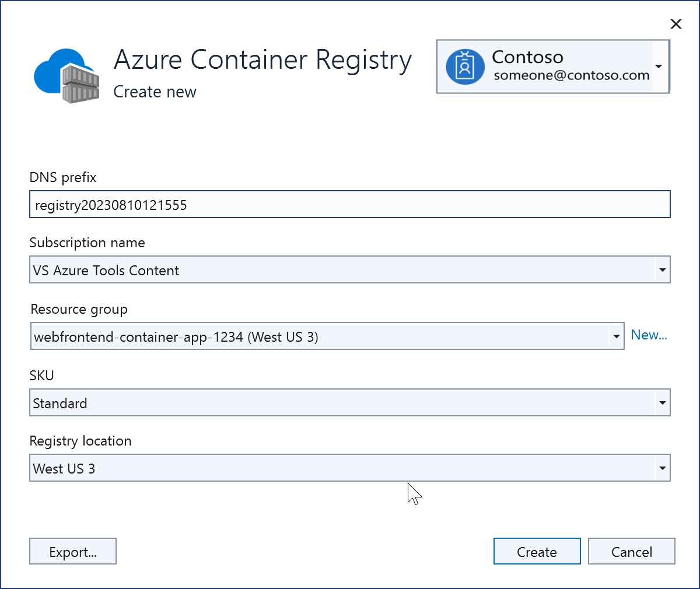Screen dimensions: 700x589
Task: Click the Export... button
Action: coord(72,551)
